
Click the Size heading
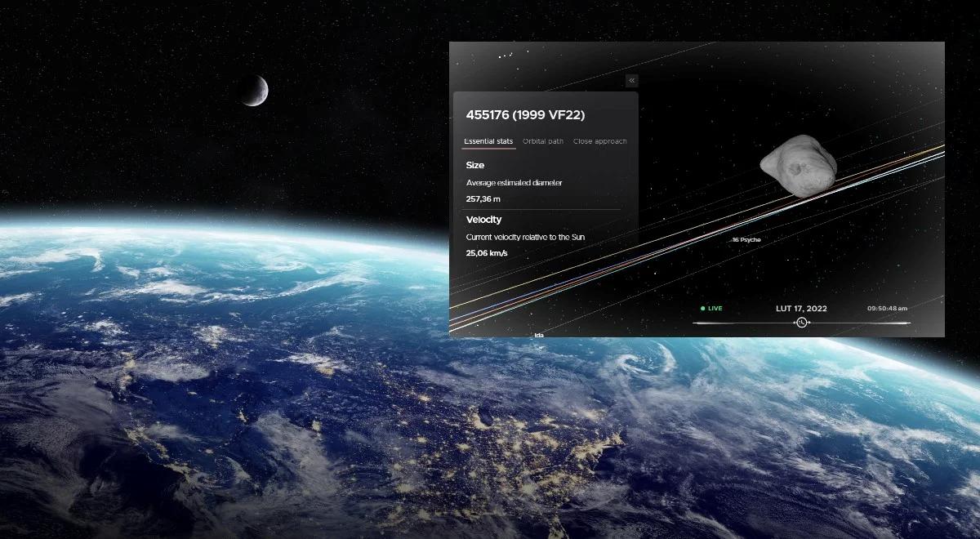tap(475, 165)
